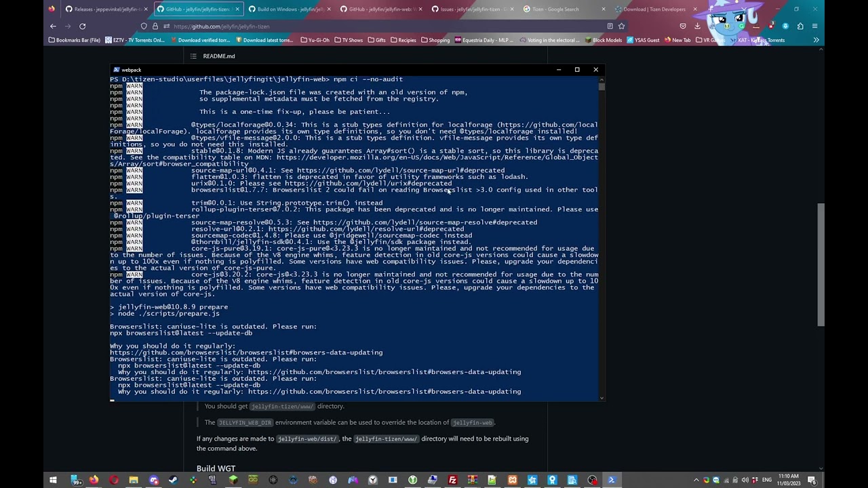This screenshot has width=868, height=488.
Task: Launch Firefox from the taskbar
Action: click(x=94, y=481)
